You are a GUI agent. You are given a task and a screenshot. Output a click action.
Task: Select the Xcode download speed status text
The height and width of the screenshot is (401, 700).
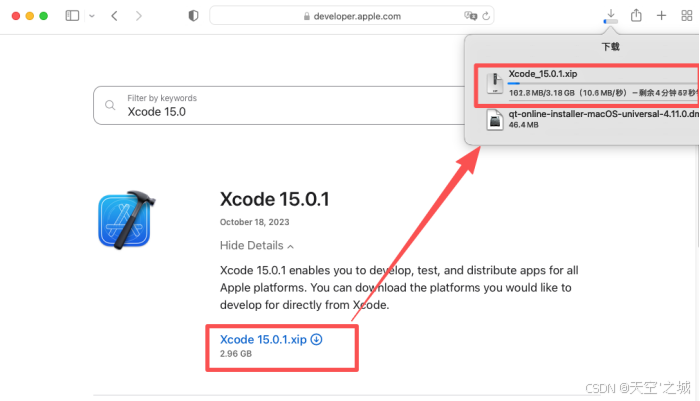point(603,93)
